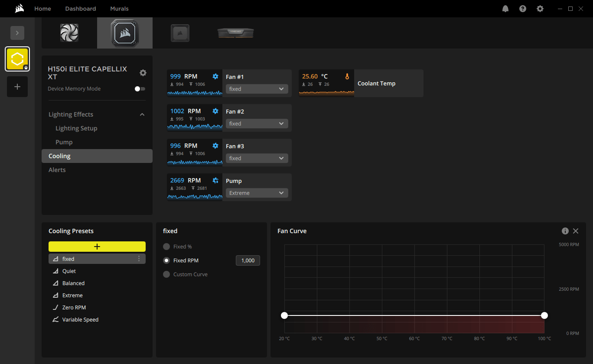Open H150i device settings gear icon
The width and height of the screenshot is (593, 364).
tap(143, 73)
